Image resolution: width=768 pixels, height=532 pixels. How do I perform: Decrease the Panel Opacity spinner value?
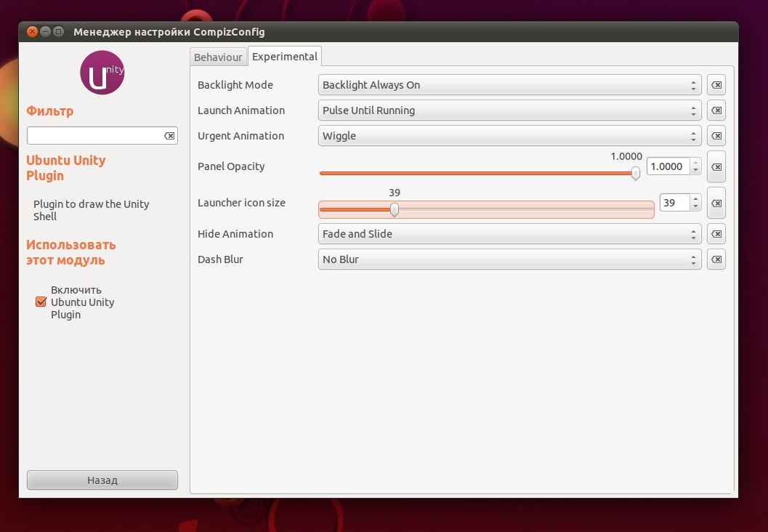point(695,170)
